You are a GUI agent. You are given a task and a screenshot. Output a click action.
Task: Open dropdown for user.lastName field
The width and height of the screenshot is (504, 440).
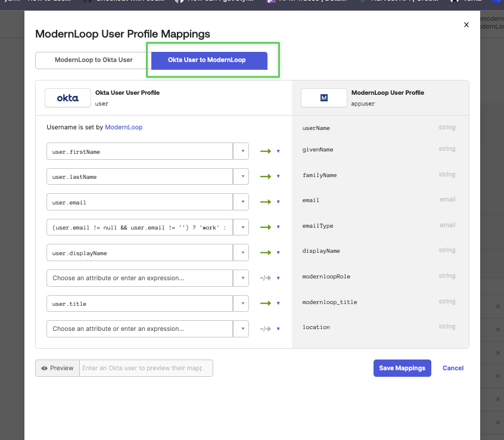241,176
